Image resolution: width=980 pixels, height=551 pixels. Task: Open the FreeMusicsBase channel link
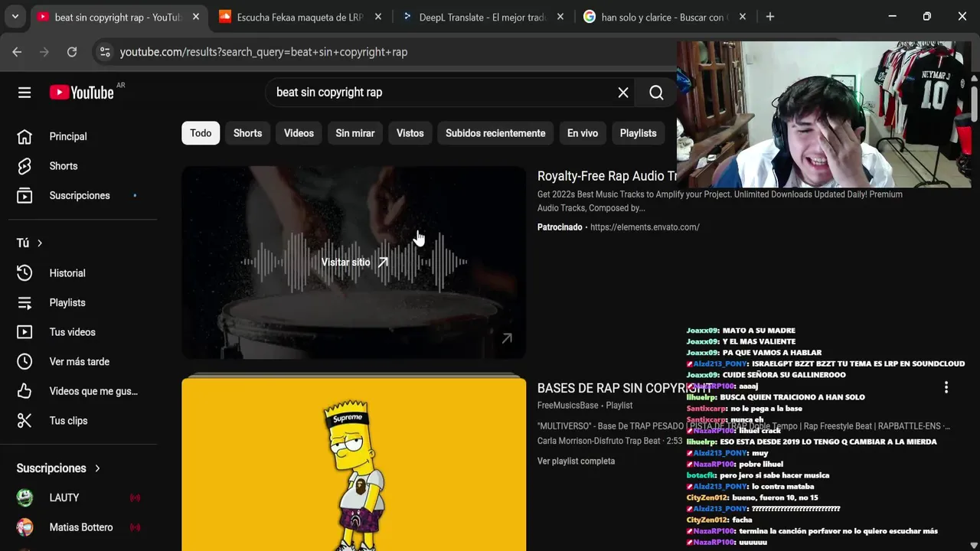568,406
